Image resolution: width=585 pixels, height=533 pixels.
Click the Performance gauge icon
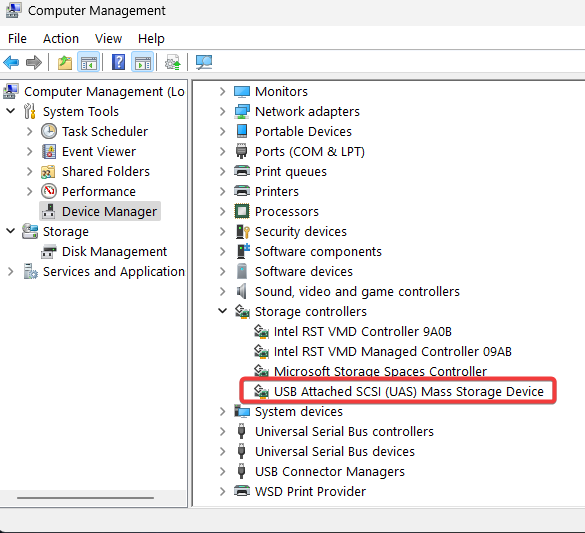49,191
